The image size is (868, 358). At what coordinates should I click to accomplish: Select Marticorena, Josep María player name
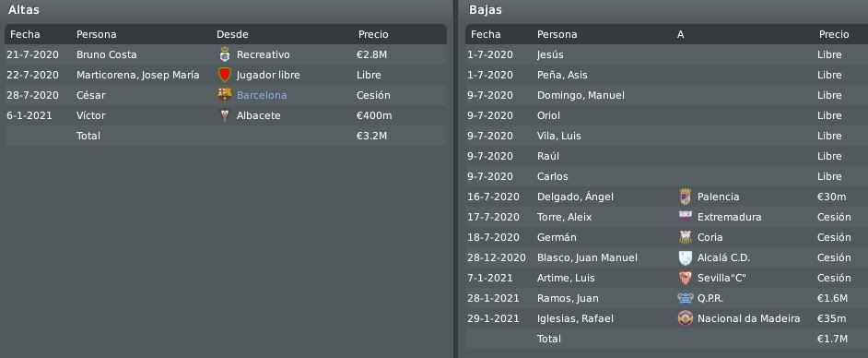click(x=138, y=75)
